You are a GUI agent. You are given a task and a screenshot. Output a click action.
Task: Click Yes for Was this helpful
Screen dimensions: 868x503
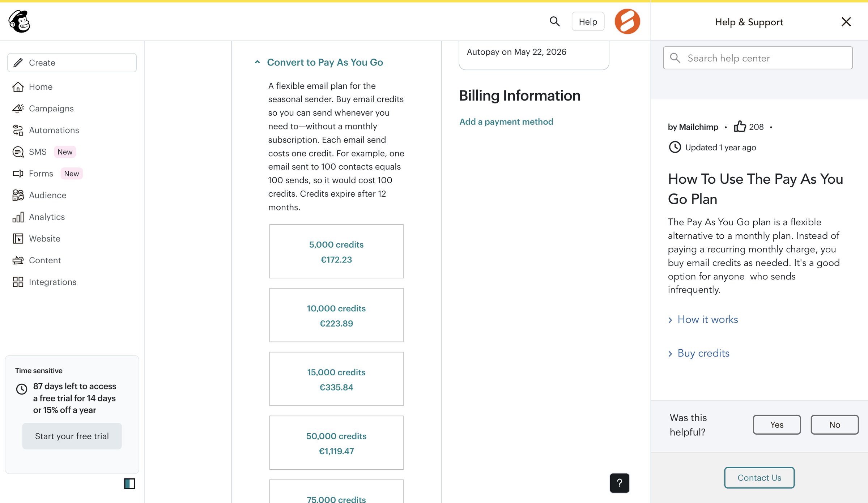777,425
